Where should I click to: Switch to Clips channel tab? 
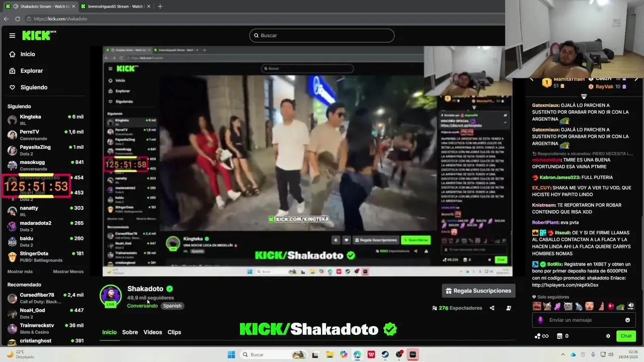point(174,332)
